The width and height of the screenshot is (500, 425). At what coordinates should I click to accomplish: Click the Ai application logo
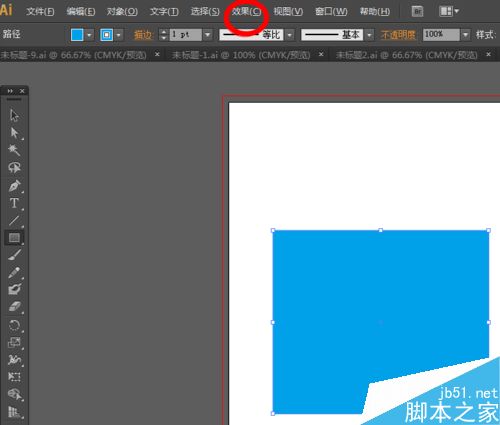(x=6, y=10)
